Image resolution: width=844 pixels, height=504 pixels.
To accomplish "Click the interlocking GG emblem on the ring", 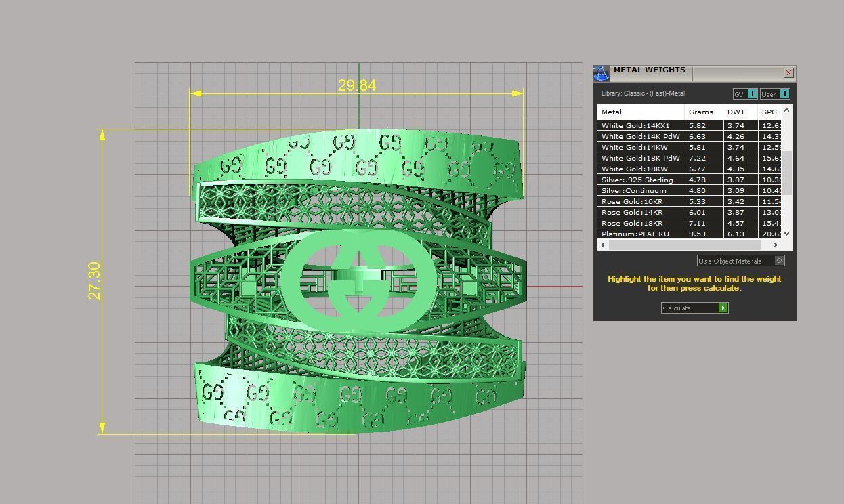I will coord(358,282).
